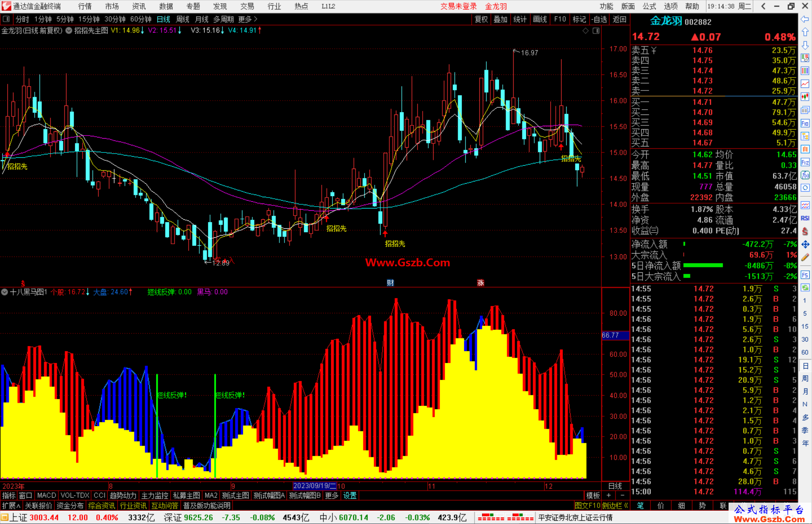The image size is (812, 524).
Task: Open the line trend chart sidebar icon
Action: 805,84
